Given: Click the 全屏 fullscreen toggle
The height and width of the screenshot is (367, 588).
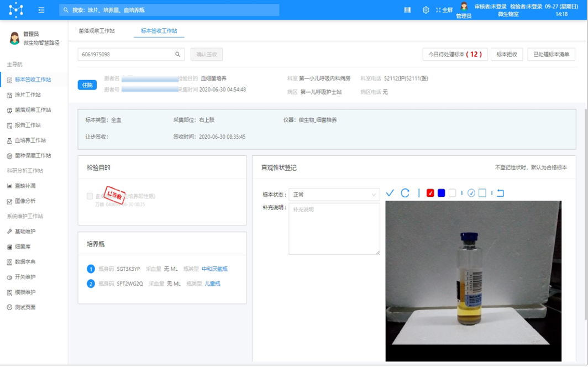Looking at the screenshot, I should [x=443, y=9].
